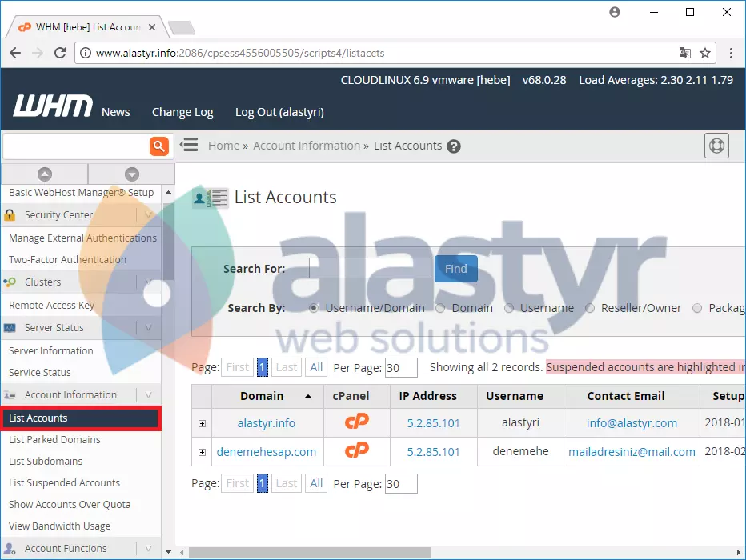Click the Security Center lock icon
Screen dimensions: 746x560
click(10, 215)
